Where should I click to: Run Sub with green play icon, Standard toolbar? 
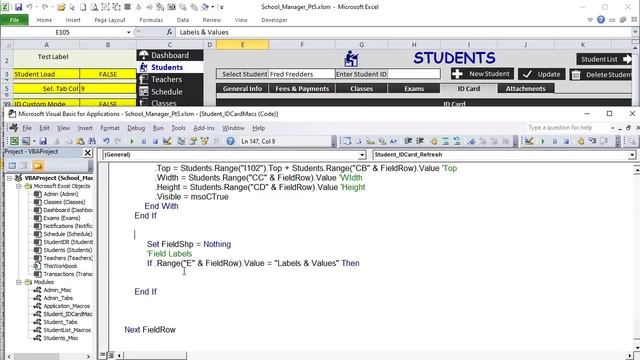(132, 141)
